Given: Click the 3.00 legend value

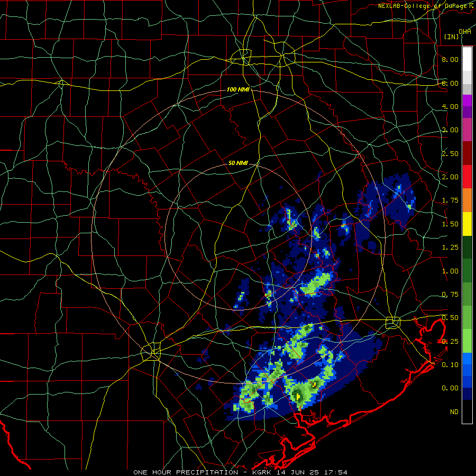Looking at the screenshot, I should pyautogui.click(x=450, y=130).
